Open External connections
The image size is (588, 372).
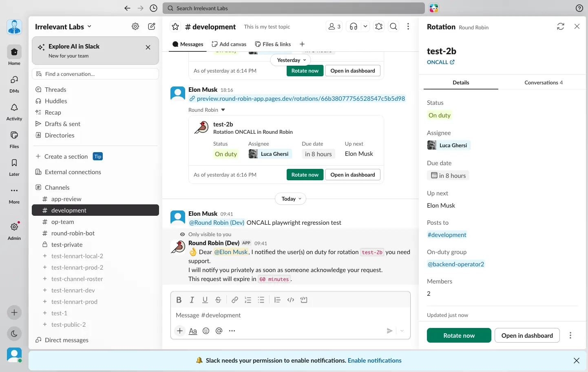(x=95, y=172)
